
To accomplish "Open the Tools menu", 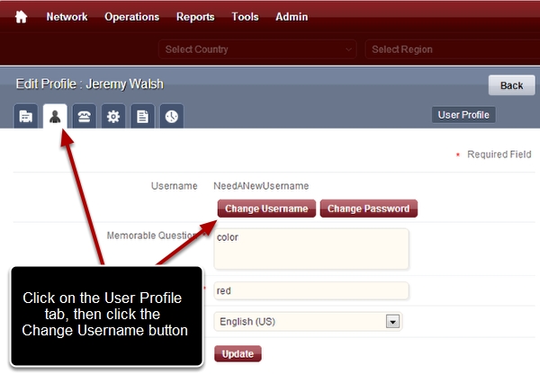I will 245,16.
